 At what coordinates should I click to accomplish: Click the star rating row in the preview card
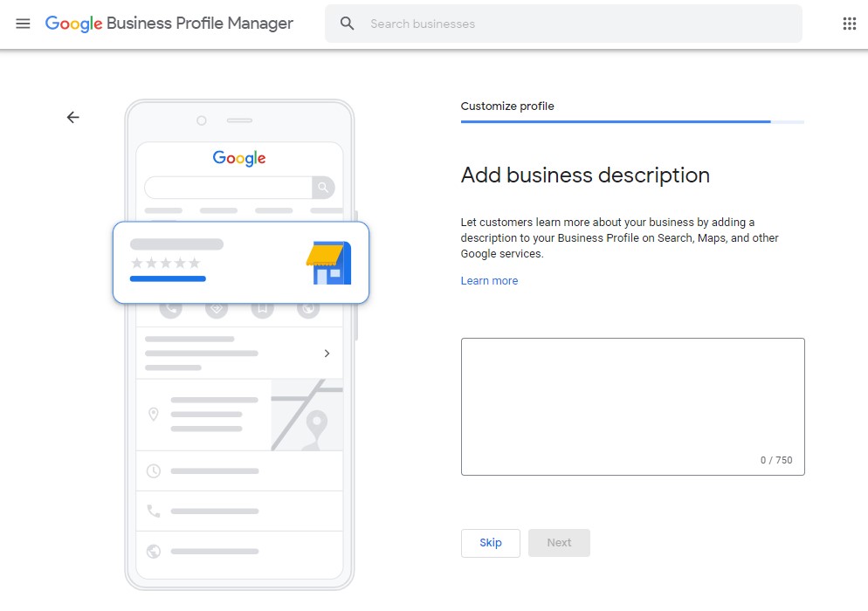coord(166,263)
